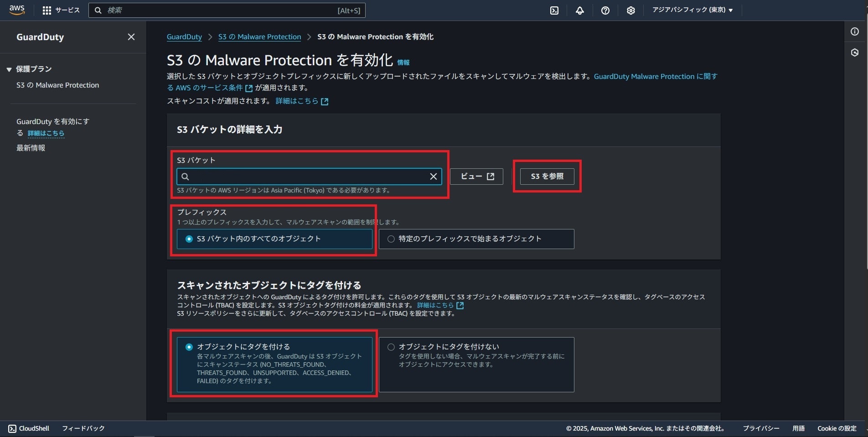The image size is (868, 437).
Task: Clear the S3 bucket search with X icon
Action: point(433,177)
